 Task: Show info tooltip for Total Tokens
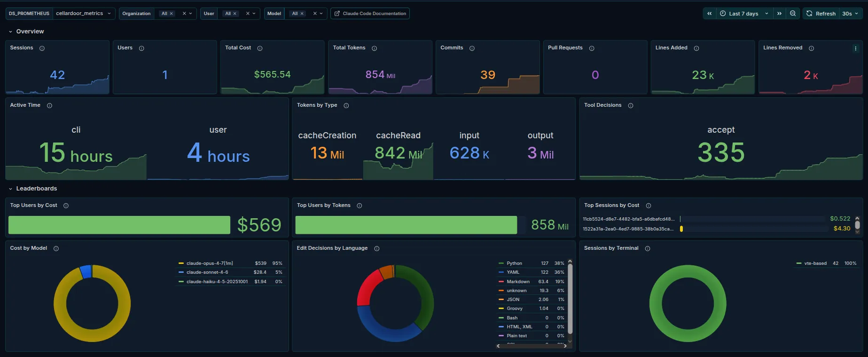[375, 48]
